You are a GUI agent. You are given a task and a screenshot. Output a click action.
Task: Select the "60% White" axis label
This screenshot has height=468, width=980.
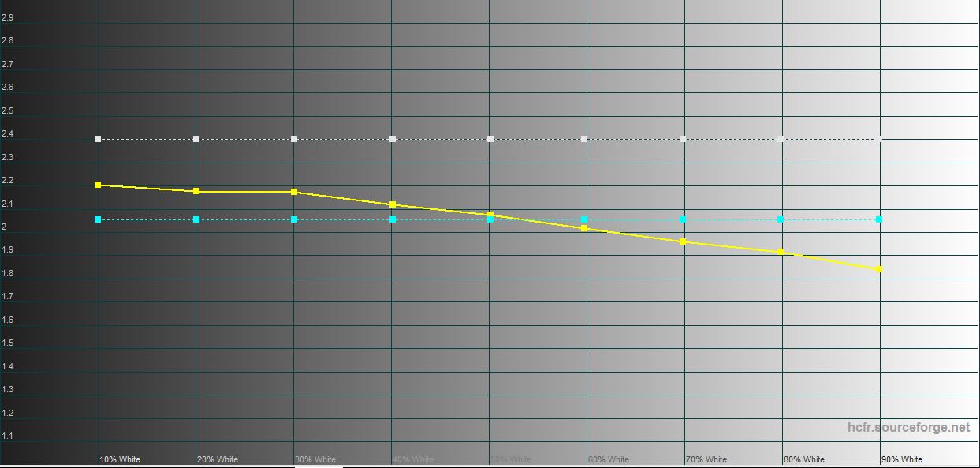[x=609, y=459]
